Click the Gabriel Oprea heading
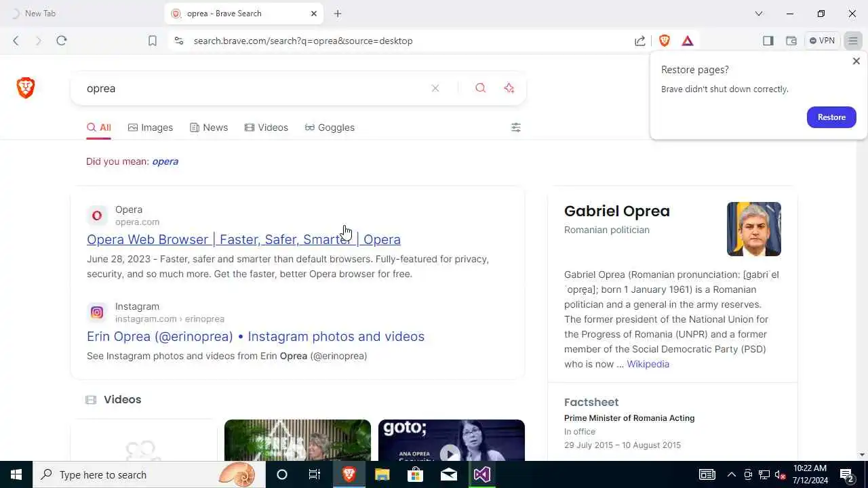The width and height of the screenshot is (868, 488). (x=616, y=211)
